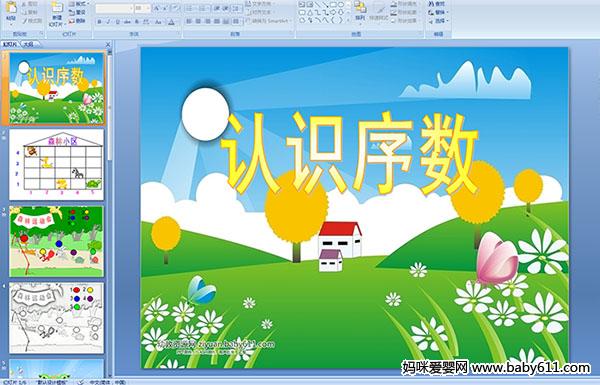Screen dimensions: 600x385
Task: Switch to the Slides tab in the thumbnail pane
Action: tap(10, 44)
